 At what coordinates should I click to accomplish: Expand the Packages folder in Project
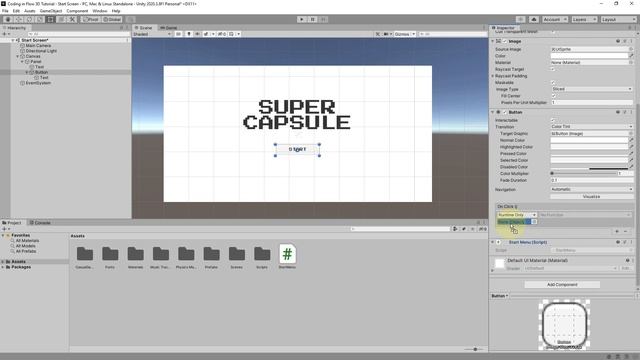pos(3,267)
